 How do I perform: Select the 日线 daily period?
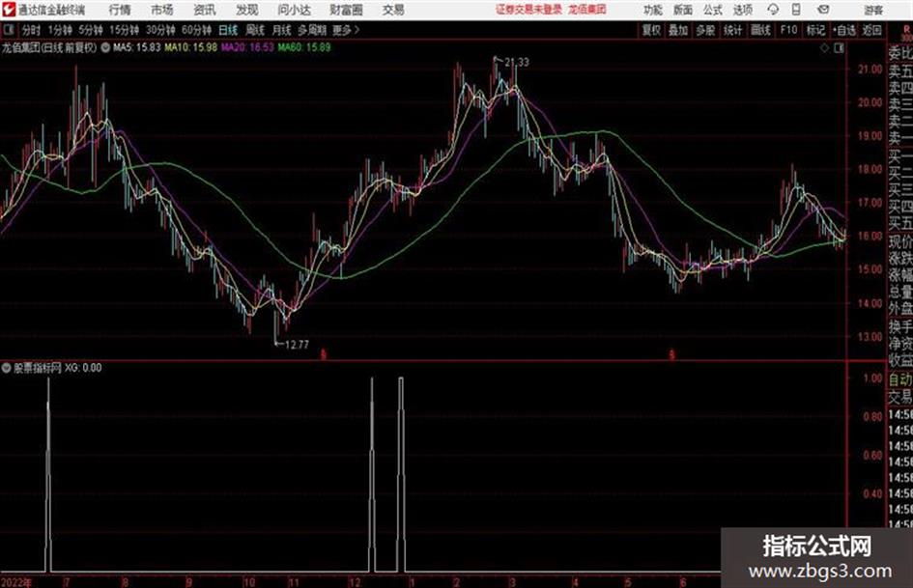tap(228, 30)
